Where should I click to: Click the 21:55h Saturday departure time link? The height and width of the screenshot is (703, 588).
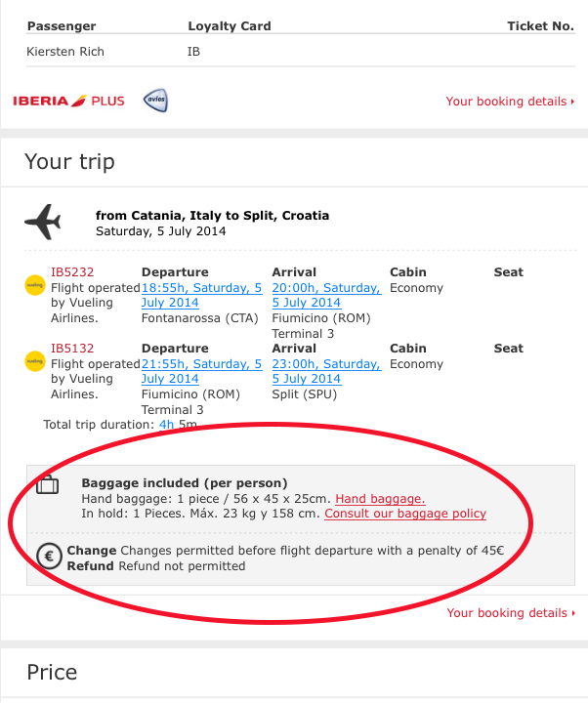202,371
